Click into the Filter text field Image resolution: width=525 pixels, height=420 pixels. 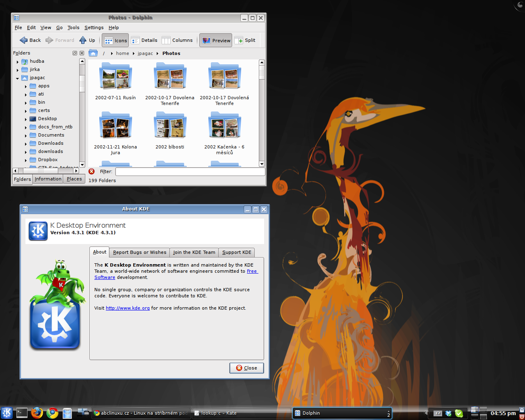190,171
